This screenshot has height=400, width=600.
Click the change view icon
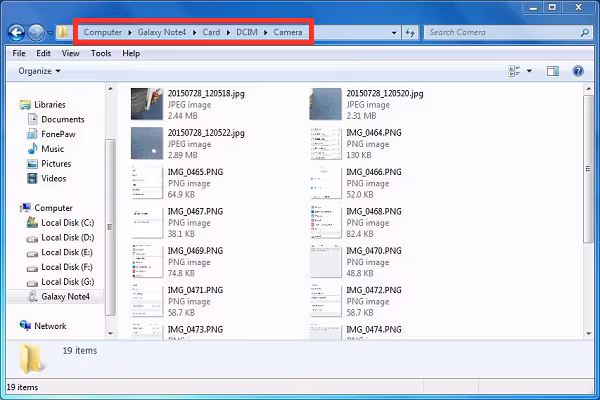coord(514,71)
